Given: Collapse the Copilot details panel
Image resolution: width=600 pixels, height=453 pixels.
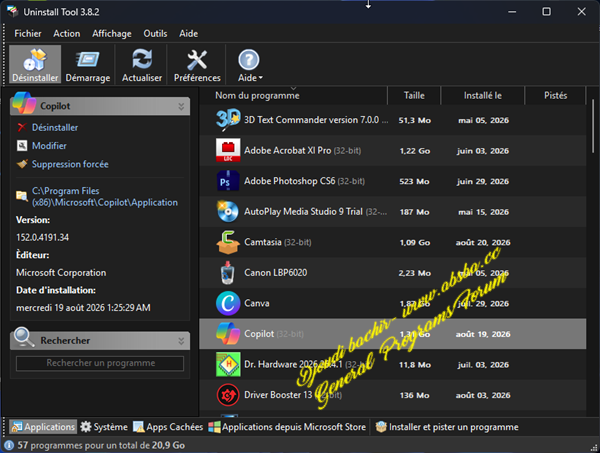Looking at the screenshot, I should pyautogui.click(x=181, y=106).
